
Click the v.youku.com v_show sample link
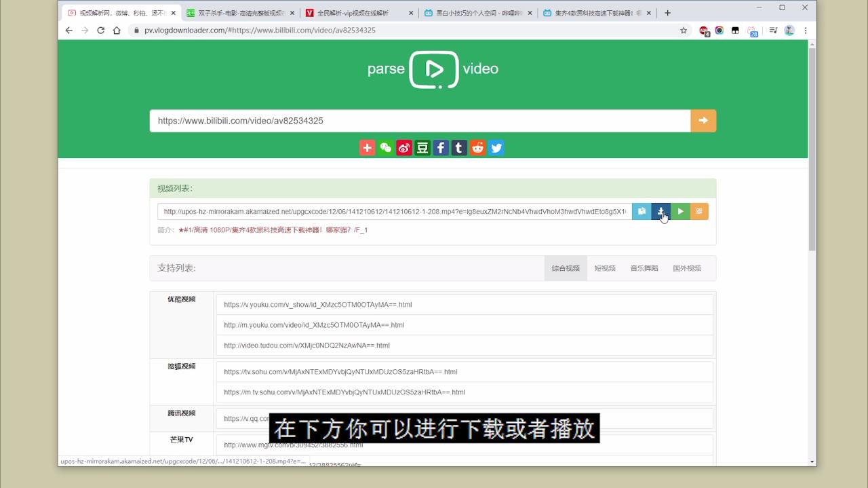[x=317, y=305]
